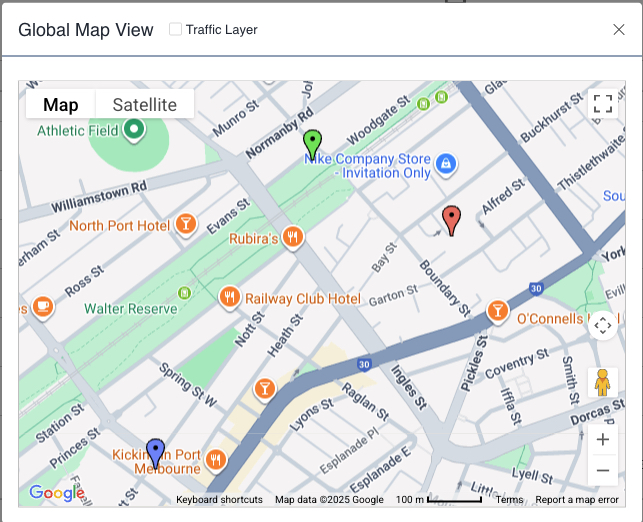Close the Global Map View dialog

618,30
